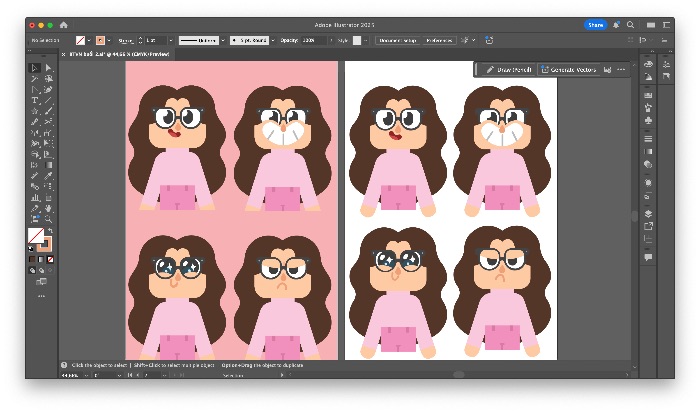Click the chart icon in contextual task bar
Image resolution: width=700 pixels, height=412 pixels.
click(x=607, y=70)
